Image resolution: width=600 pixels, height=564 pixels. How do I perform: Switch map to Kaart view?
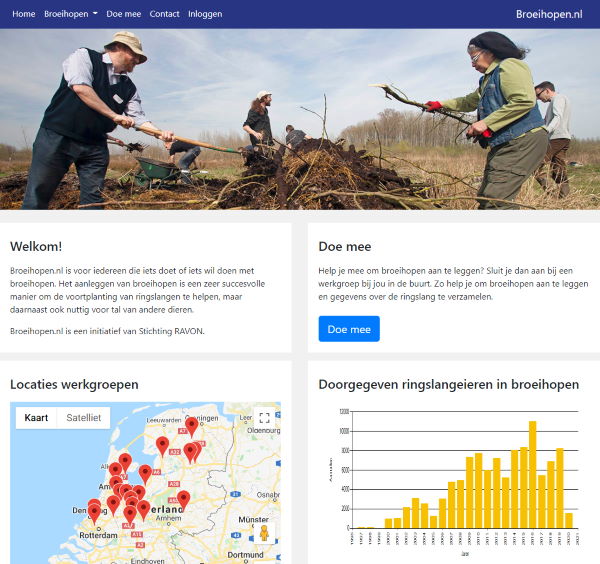[x=36, y=417]
